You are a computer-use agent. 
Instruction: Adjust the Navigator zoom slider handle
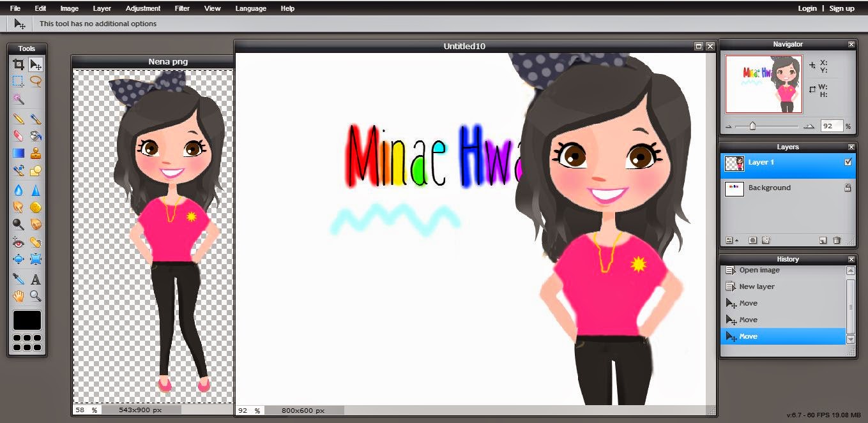click(x=752, y=126)
